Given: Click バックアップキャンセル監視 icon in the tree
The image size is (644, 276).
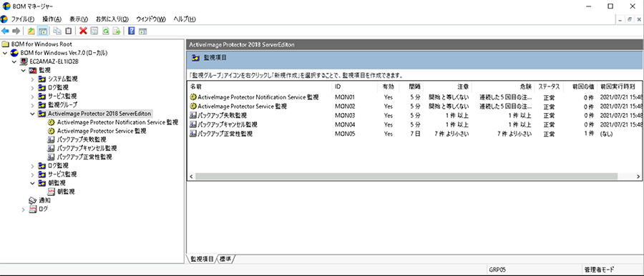Looking at the screenshot, I should 52,148.
